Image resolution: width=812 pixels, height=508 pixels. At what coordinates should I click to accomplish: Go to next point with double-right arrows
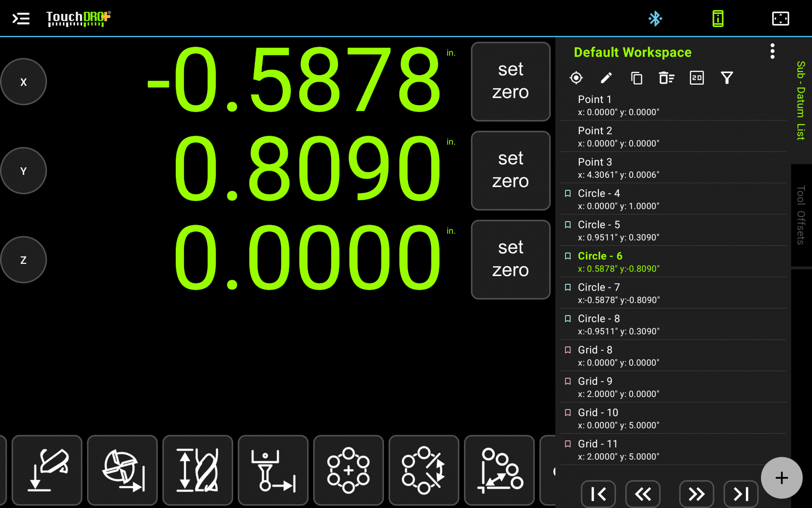(x=697, y=494)
